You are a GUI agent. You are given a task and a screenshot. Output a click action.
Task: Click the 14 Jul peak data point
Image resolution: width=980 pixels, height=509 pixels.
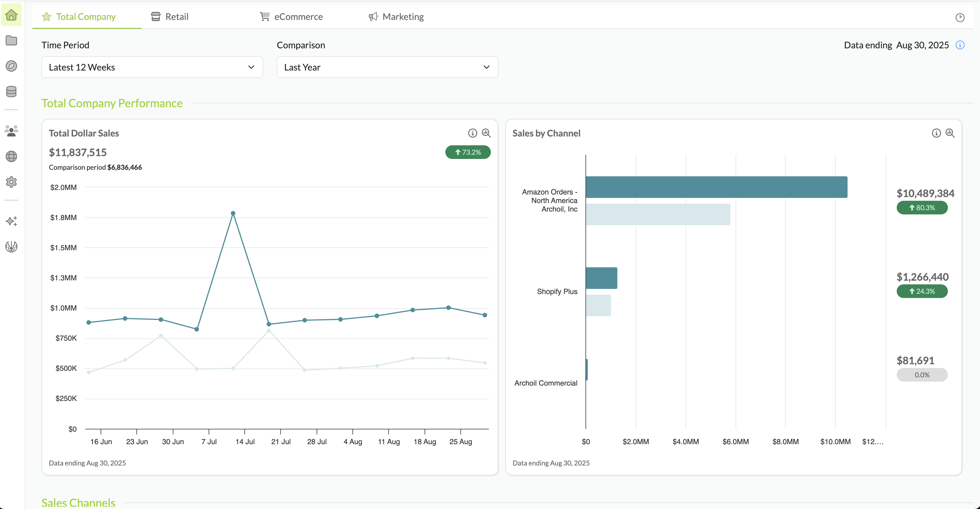pyautogui.click(x=233, y=213)
